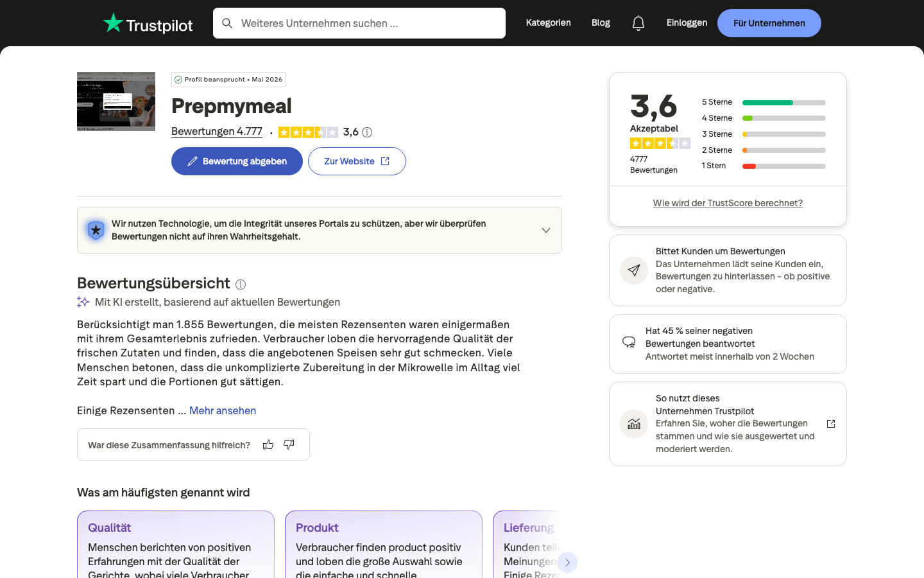Open the Qualität topic card

coord(176,545)
